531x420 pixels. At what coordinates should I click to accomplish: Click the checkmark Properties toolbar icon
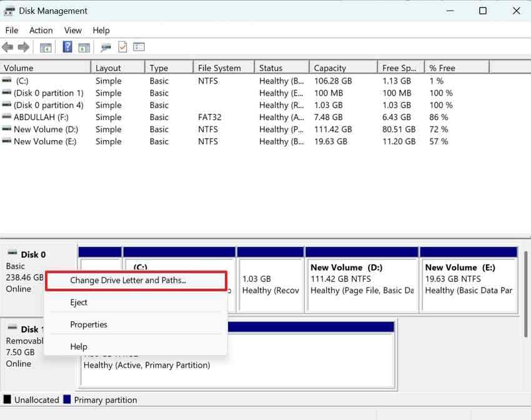click(x=122, y=47)
